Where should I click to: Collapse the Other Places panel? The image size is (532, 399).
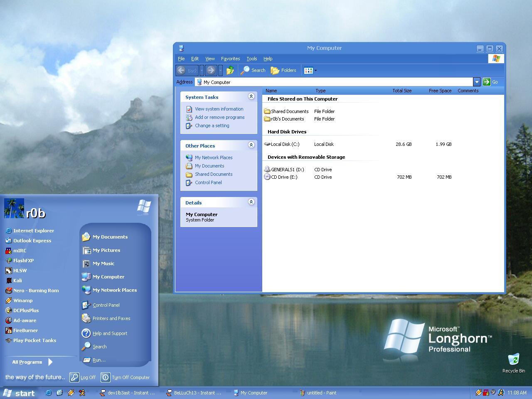coord(251,145)
